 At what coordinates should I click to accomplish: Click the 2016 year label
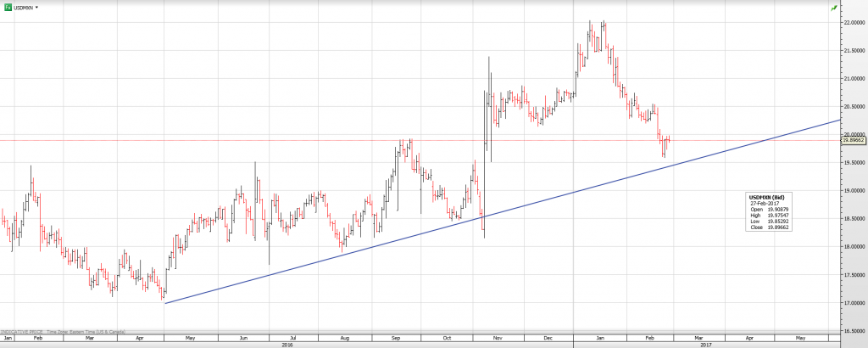[x=287, y=344]
